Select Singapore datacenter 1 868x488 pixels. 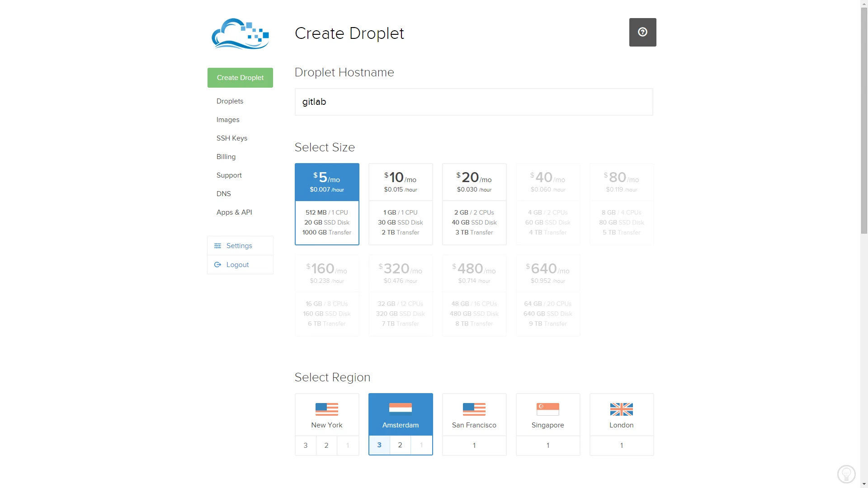click(548, 446)
